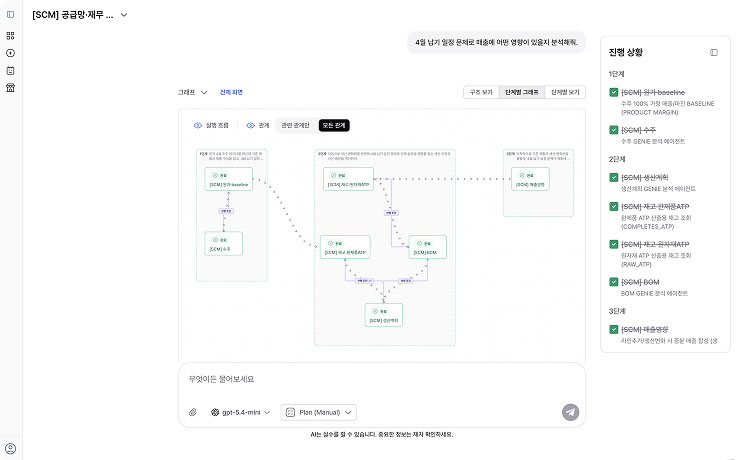Open the gpt-5.4-mini model dropdown
Screen dimensions: 740x460
coord(240,412)
